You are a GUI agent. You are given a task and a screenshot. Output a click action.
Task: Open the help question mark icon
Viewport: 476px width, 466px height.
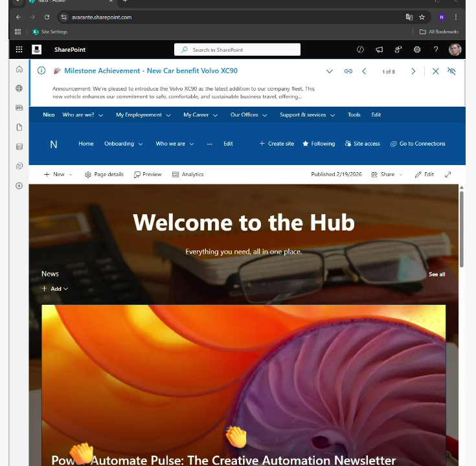tap(436, 49)
